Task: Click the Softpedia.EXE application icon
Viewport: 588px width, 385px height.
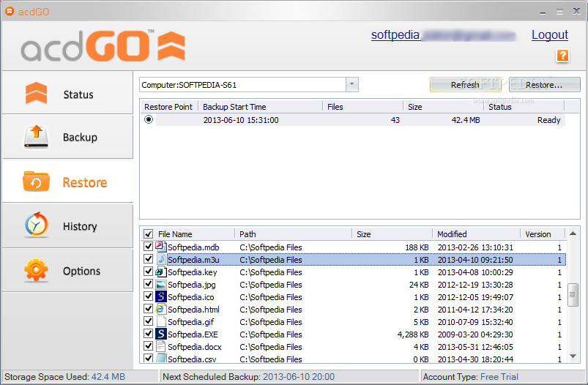Action: (x=161, y=334)
